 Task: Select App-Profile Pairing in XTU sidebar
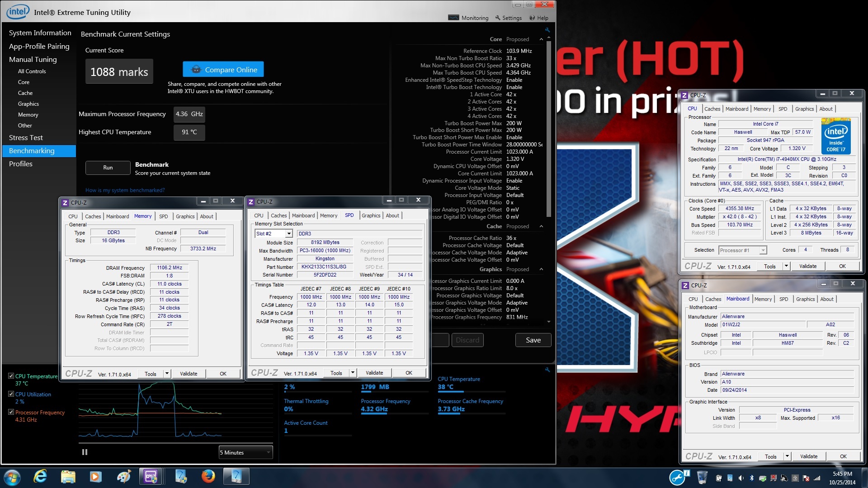click(x=39, y=47)
